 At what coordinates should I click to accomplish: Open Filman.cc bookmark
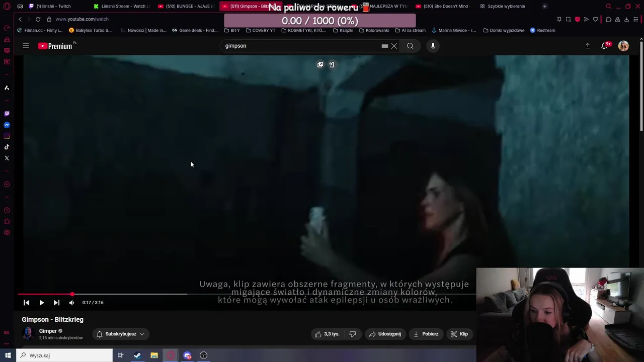point(40,30)
